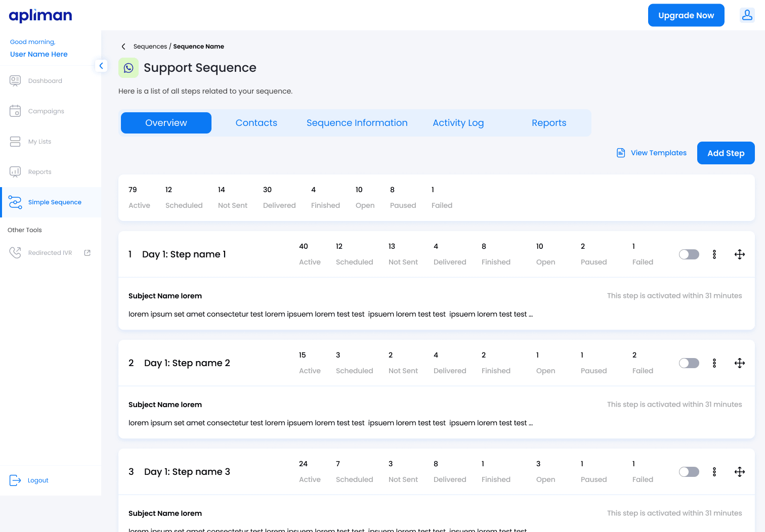Select Simple Sequence in the sidebar

click(x=51, y=202)
